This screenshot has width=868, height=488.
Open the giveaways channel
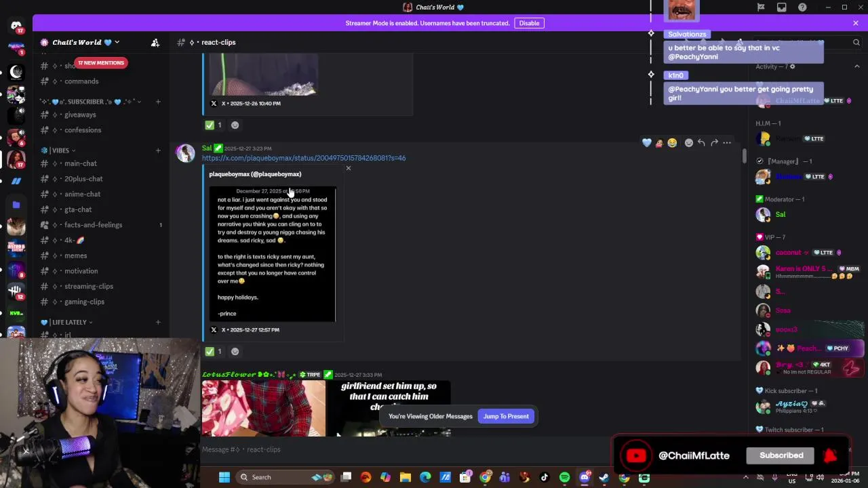[102, 115]
